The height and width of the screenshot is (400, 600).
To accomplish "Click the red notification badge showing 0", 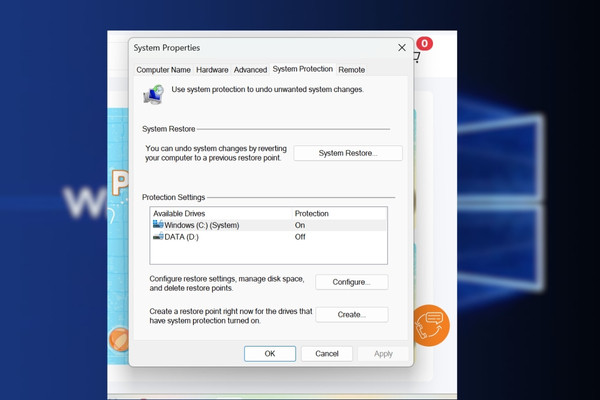I will [424, 44].
